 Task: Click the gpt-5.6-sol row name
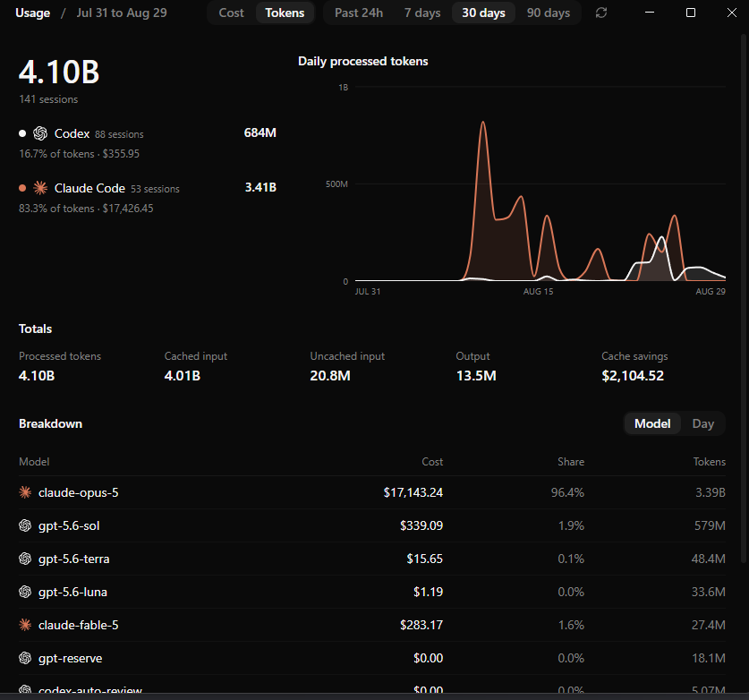pos(69,525)
